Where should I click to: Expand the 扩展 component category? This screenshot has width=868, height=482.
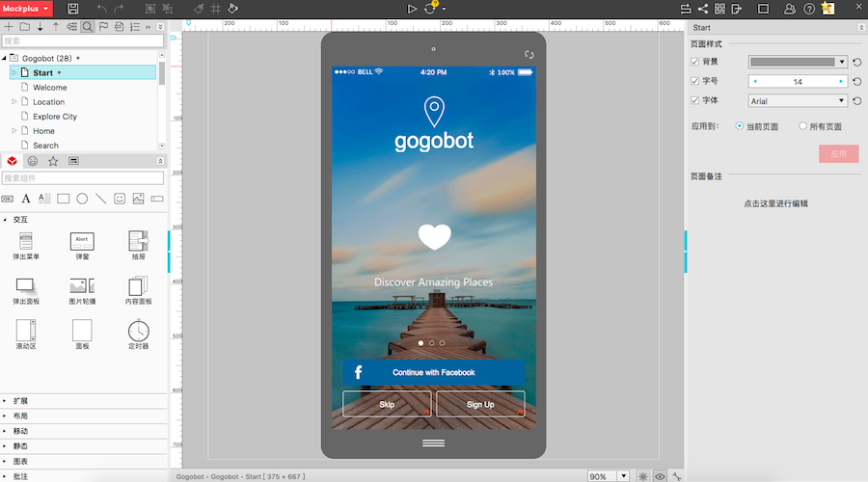tap(5, 401)
